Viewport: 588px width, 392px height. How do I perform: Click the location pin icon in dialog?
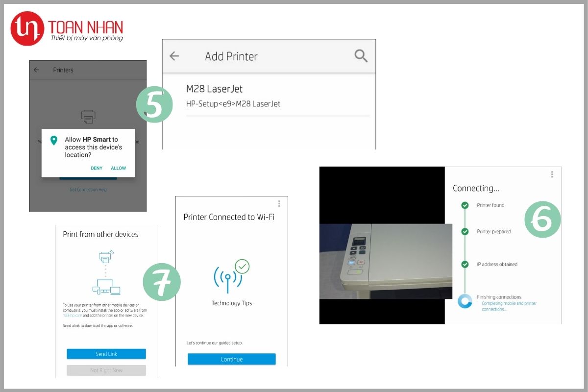(54, 141)
